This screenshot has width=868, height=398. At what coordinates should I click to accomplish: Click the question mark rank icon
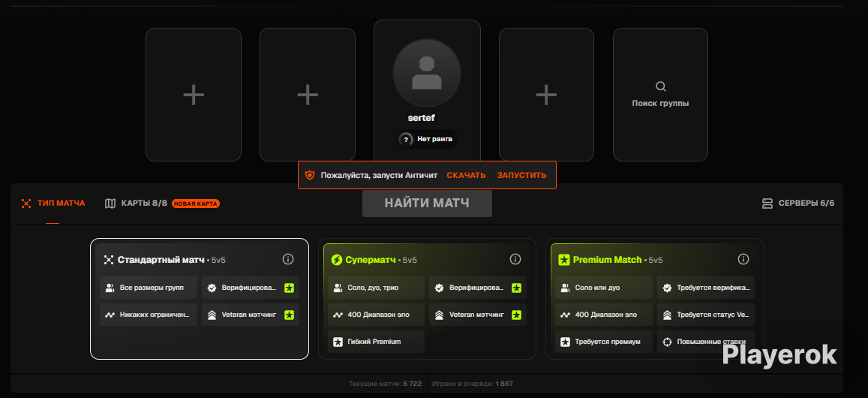coord(405,139)
